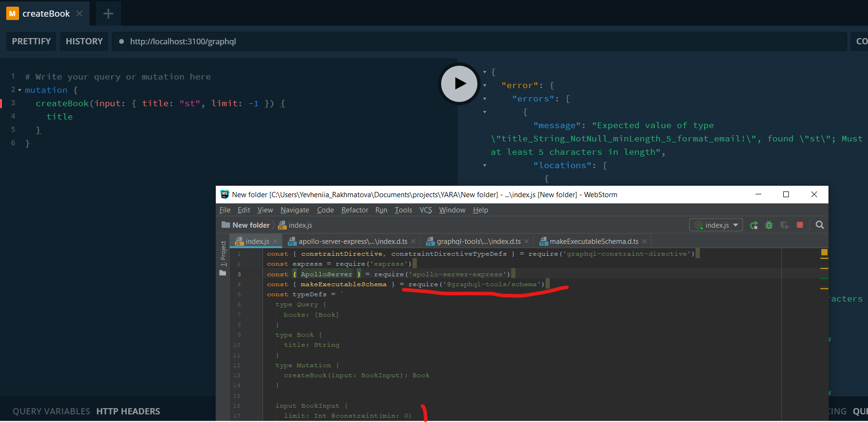Open the Edit menu in WebStorm
Screen dimensions: 868x422
(x=244, y=210)
